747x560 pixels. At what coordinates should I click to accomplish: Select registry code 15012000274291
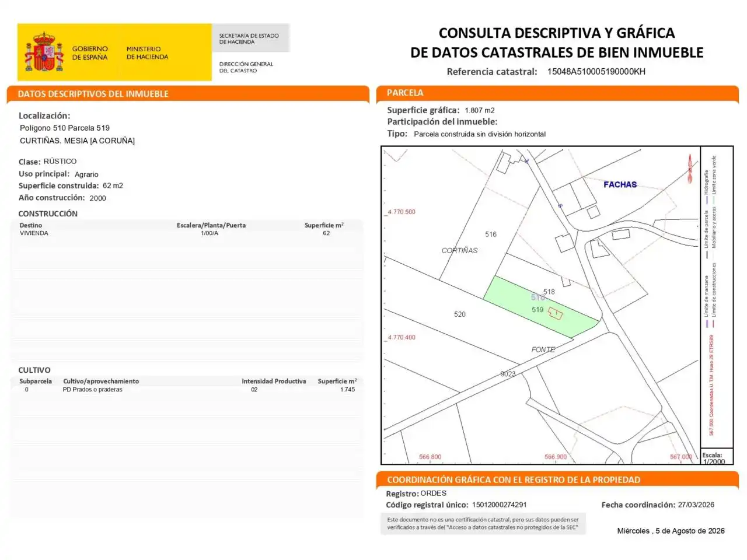pyautogui.click(x=499, y=505)
